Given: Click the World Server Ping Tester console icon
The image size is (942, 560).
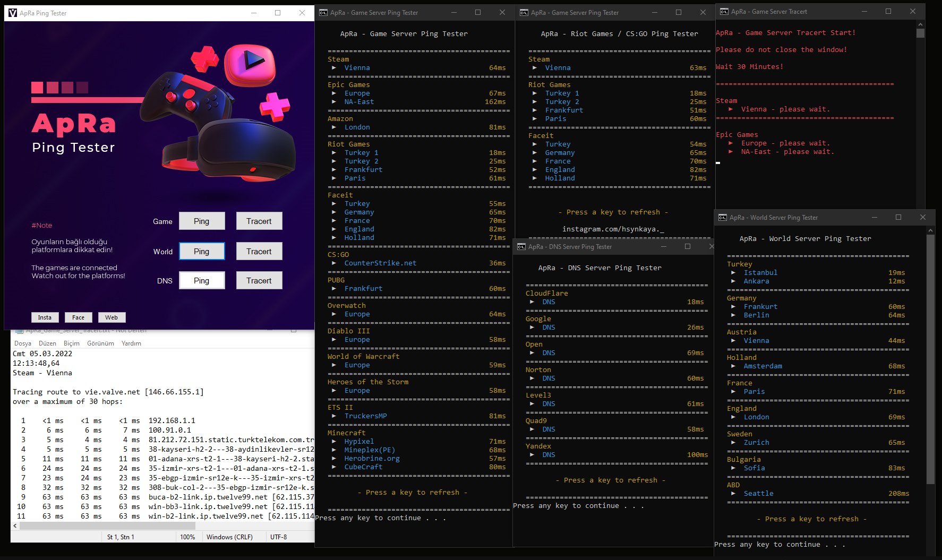Looking at the screenshot, I should pyautogui.click(x=723, y=218).
